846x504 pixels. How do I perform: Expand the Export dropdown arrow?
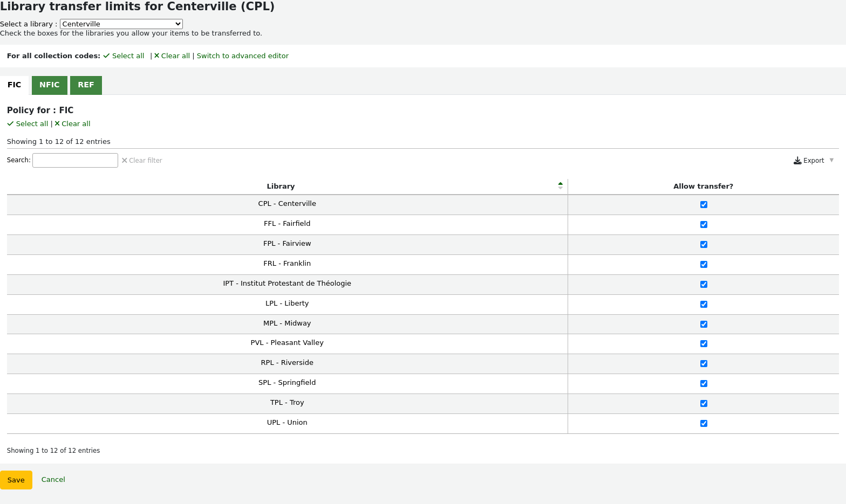pyautogui.click(x=831, y=161)
